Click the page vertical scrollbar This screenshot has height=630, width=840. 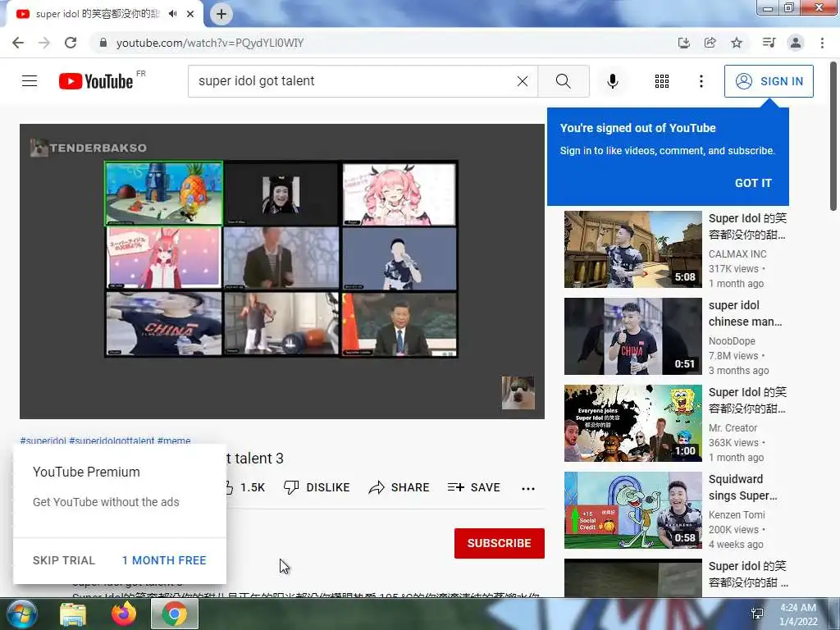point(833,136)
